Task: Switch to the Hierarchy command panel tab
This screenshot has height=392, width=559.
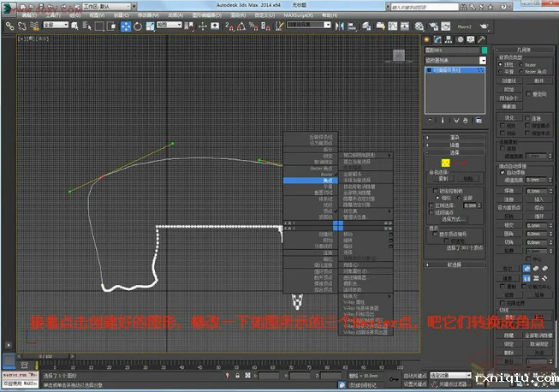Action: [x=449, y=39]
